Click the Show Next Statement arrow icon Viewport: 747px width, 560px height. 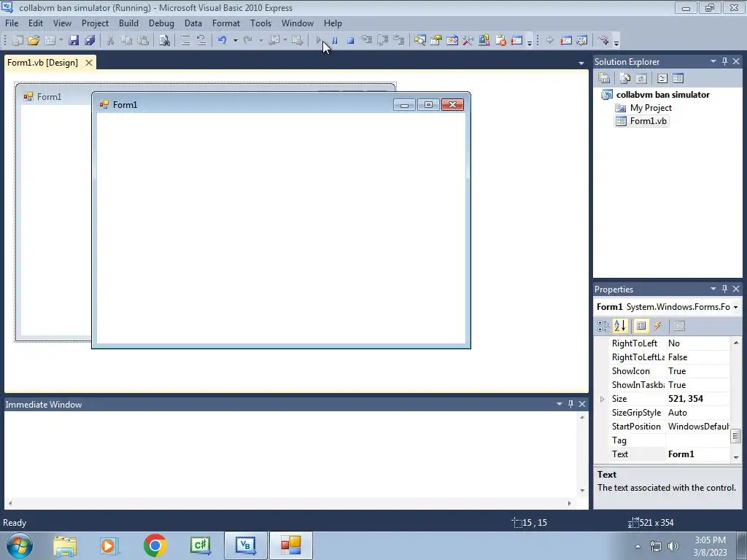click(x=550, y=41)
